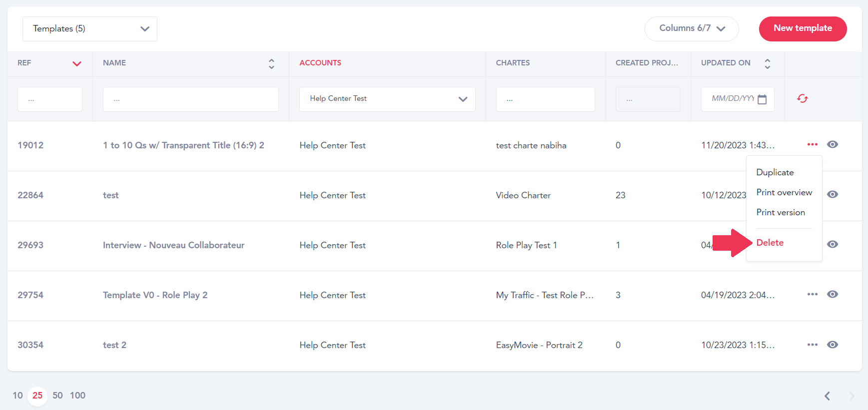Preview the 'test' template 22864 eye icon

tap(833, 194)
